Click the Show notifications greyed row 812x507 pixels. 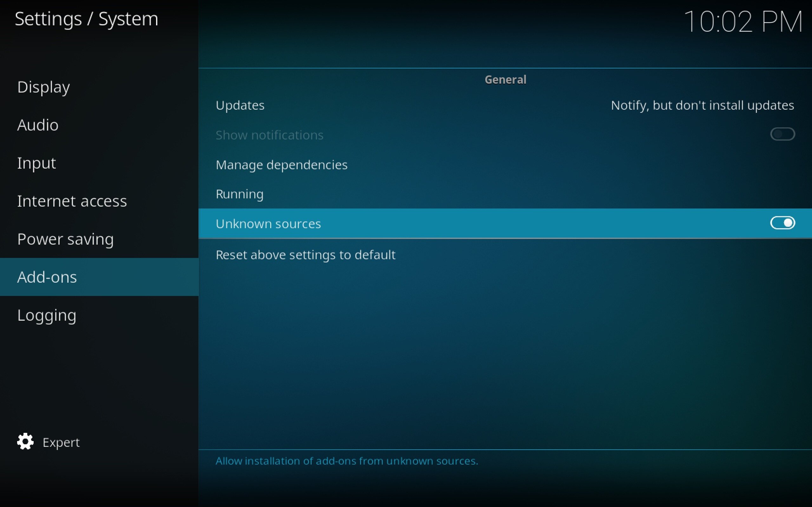[505, 134]
